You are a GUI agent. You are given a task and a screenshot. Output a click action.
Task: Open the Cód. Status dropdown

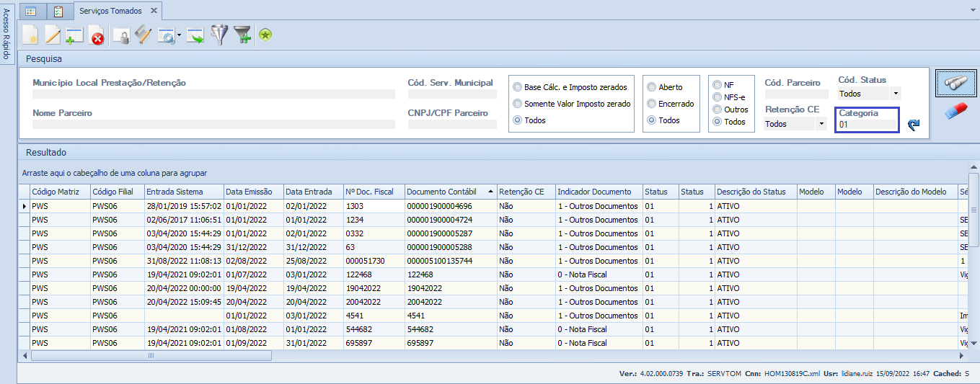[896, 94]
